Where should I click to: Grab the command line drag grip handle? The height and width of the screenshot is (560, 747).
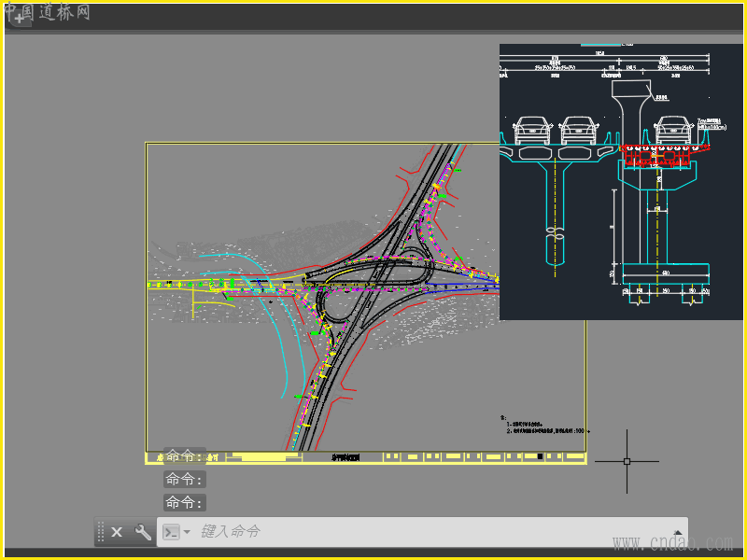(101, 532)
